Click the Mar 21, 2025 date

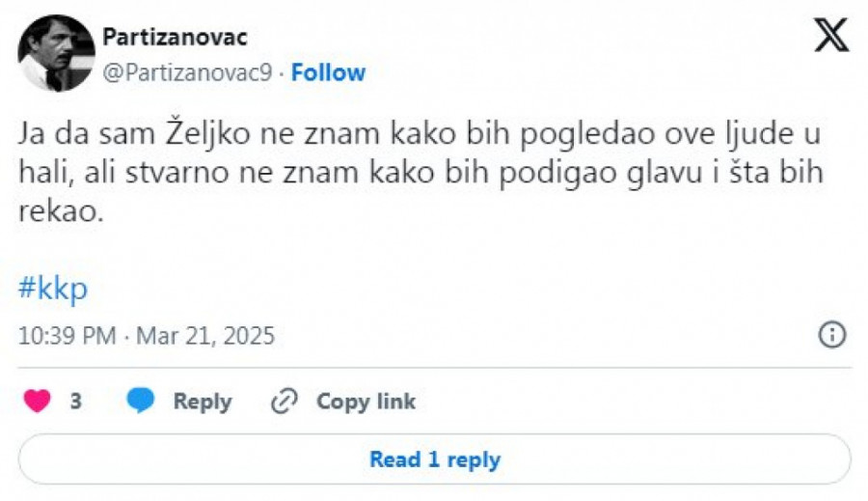[204, 336]
